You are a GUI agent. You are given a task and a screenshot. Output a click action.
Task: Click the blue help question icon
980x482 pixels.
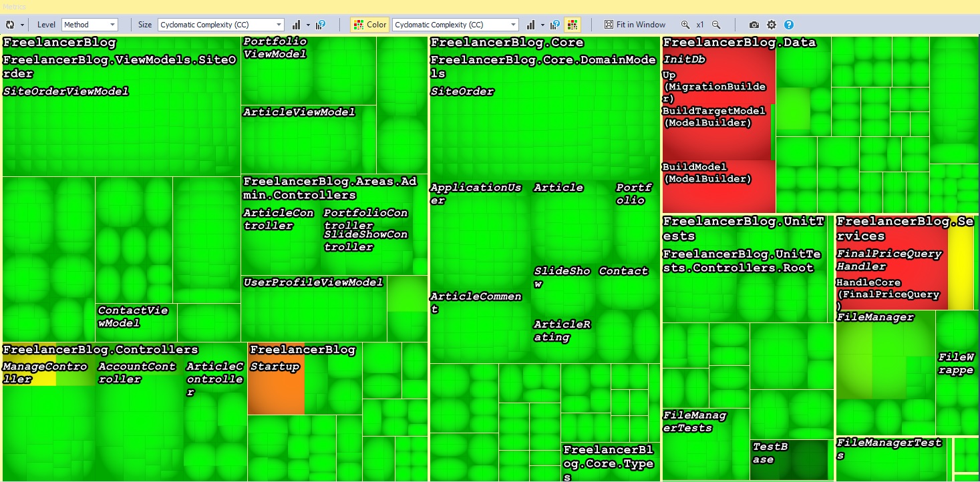pyautogui.click(x=789, y=25)
